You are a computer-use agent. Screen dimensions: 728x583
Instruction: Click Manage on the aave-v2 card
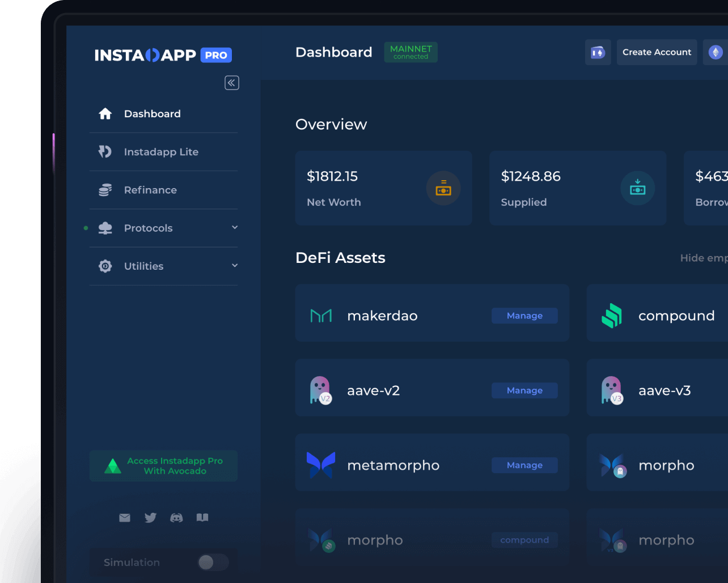click(524, 390)
